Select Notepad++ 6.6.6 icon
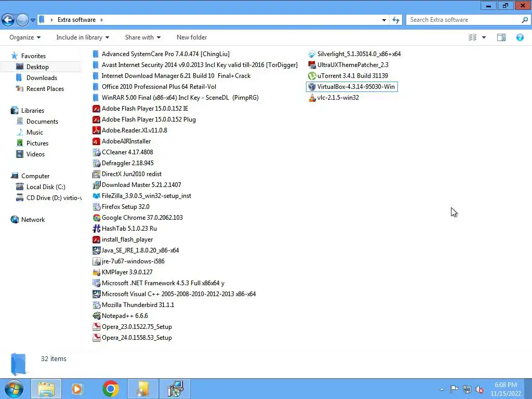 (96, 316)
